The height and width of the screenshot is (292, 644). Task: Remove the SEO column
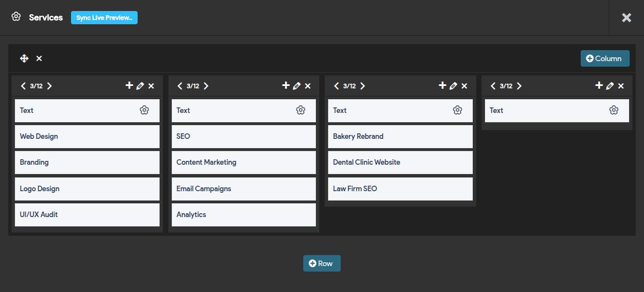[308, 86]
